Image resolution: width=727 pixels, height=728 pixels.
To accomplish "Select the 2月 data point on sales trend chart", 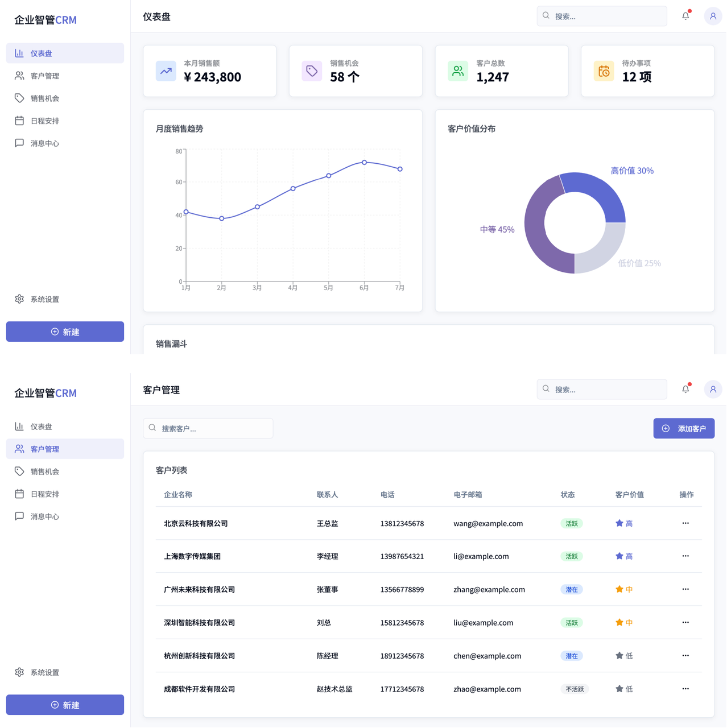I will 222,218.
